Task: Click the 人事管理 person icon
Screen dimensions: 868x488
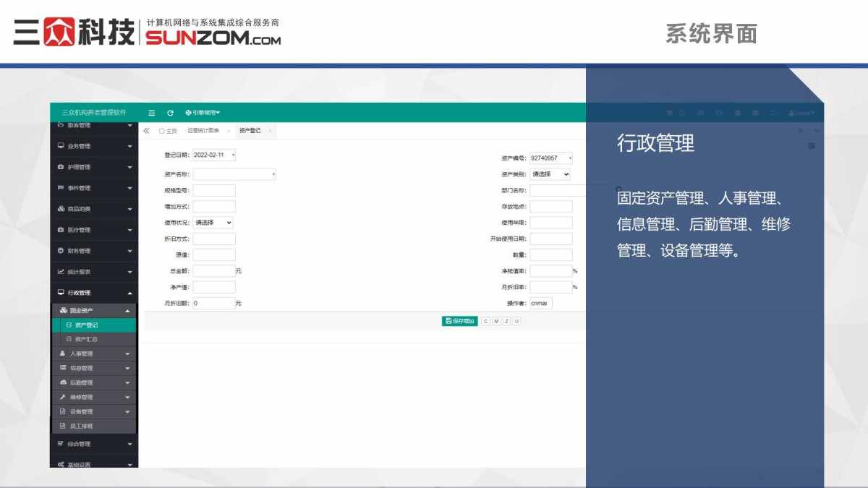Action: pos(61,353)
